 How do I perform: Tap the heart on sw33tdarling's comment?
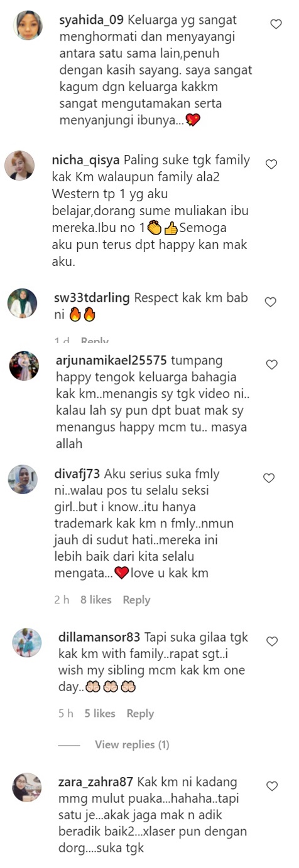point(270,302)
